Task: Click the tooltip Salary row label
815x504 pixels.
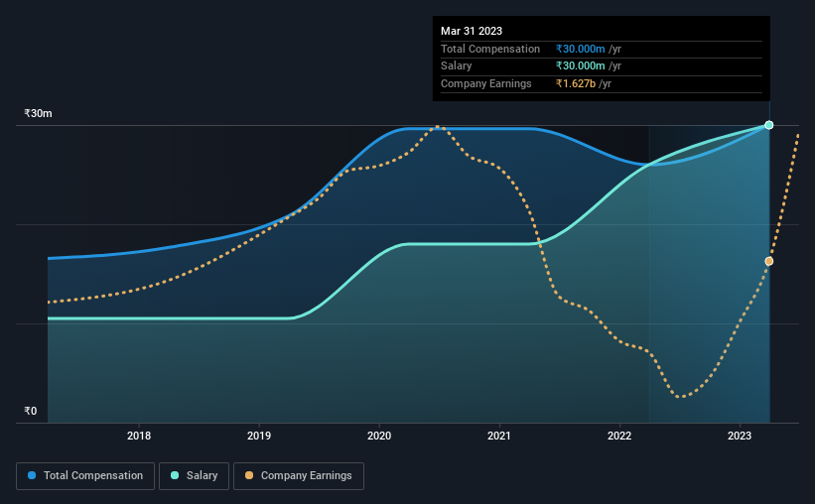Action: pos(457,66)
